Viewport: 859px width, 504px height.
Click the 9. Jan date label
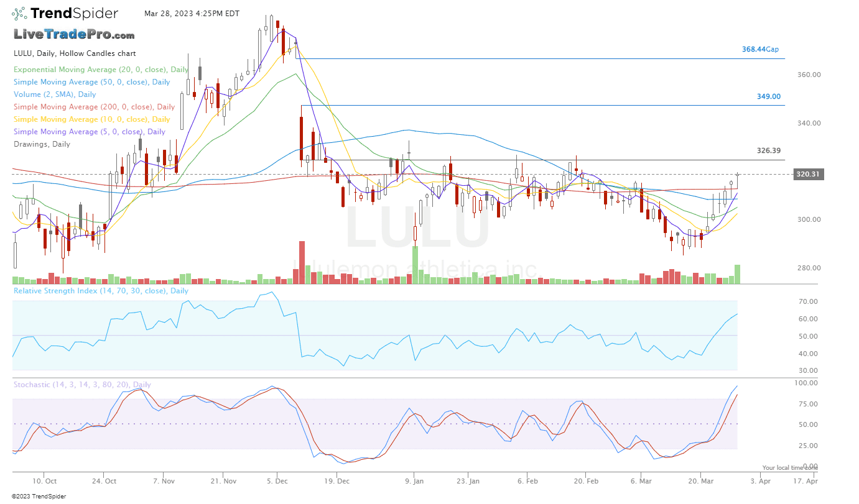point(414,481)
